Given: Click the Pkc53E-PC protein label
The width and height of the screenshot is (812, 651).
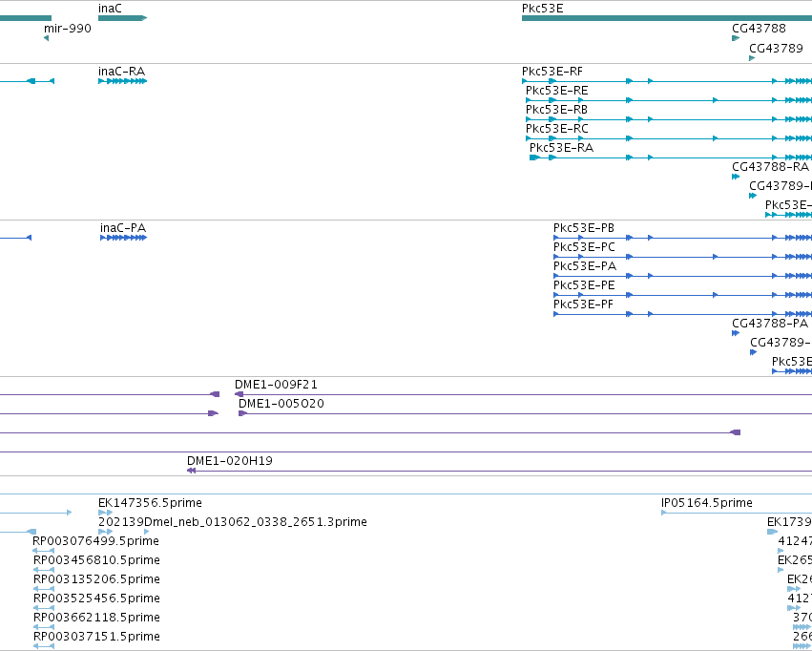Looking at the screenshot, I should [x=584, y=247].
